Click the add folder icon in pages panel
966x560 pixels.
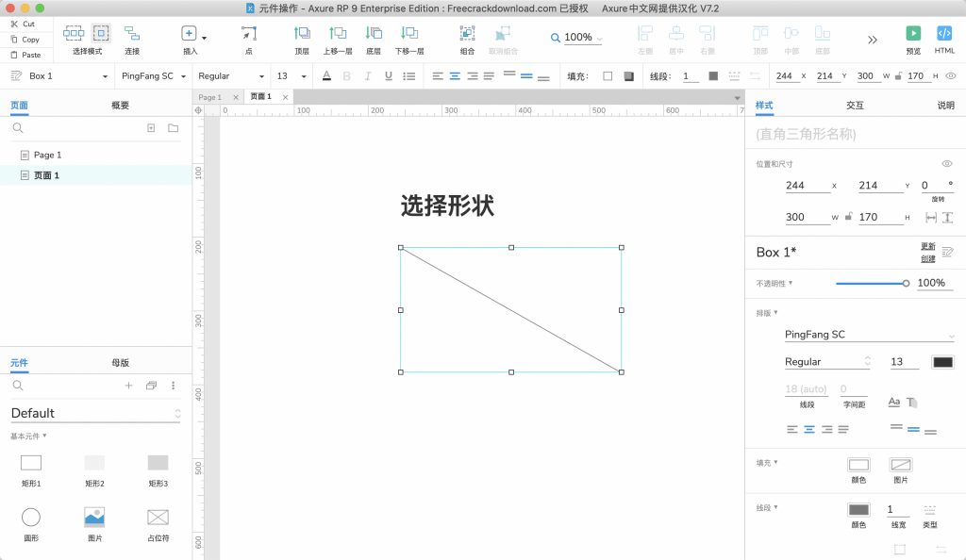[173, 128]
